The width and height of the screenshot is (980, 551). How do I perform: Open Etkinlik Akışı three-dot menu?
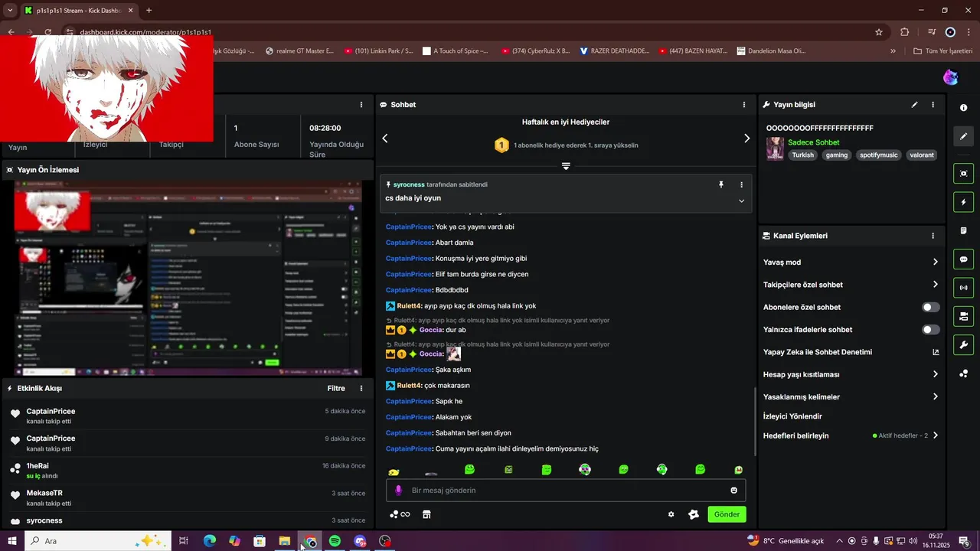(x=361, y=389)
